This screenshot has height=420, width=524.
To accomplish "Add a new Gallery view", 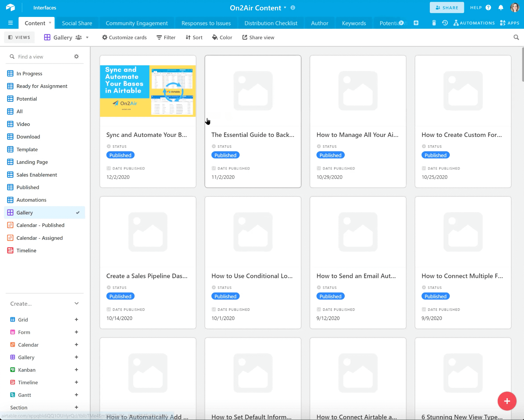I will [x=76, y=357].
